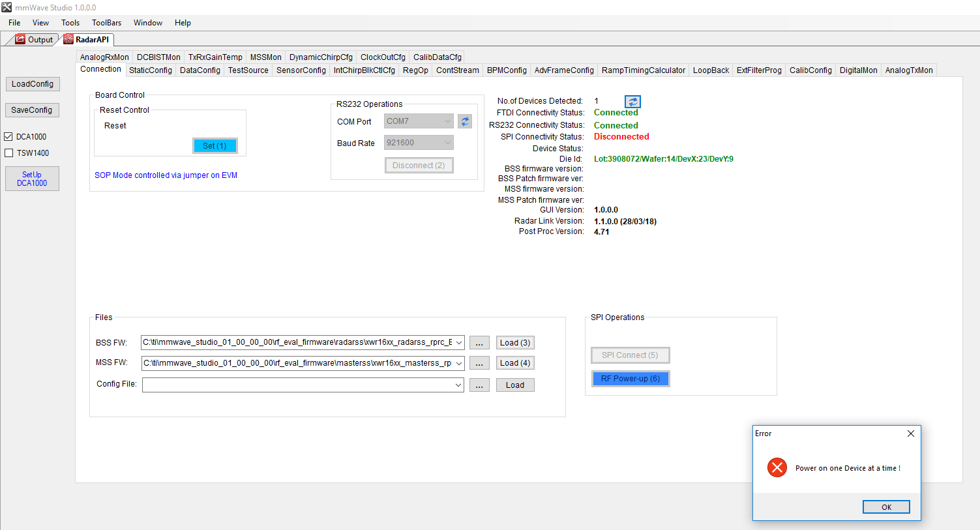980x530 pixels.
Task: Open the AnalogRxMon tab
Action: [104, 57]
